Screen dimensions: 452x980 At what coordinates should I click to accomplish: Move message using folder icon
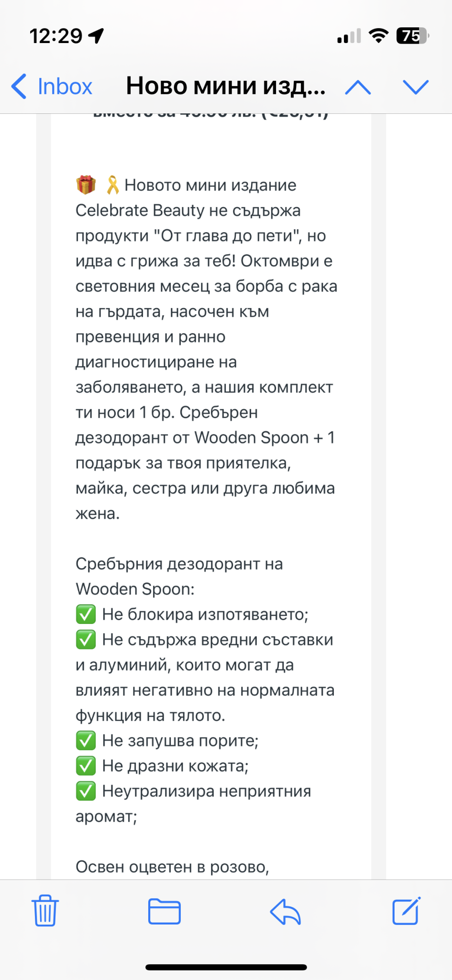[x=164, y=911]
